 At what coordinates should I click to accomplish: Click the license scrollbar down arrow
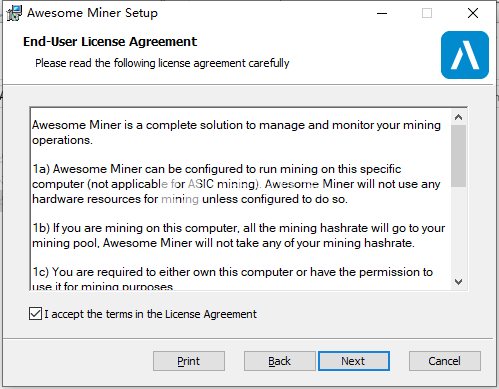tap(459, 282)
